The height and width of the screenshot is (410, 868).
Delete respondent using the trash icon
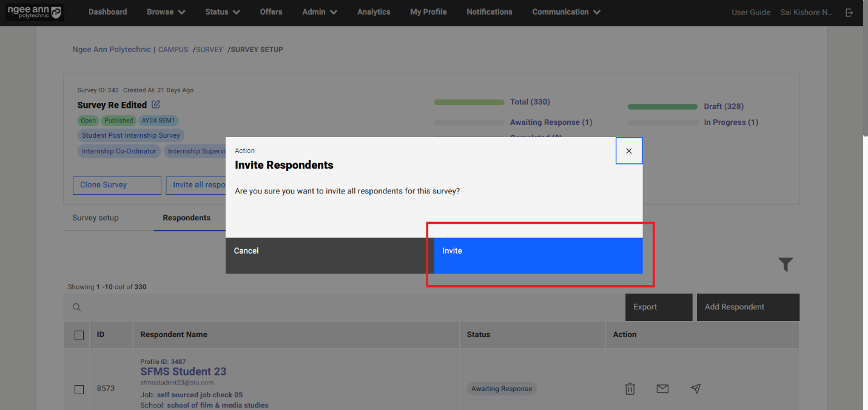click(630, 389)
